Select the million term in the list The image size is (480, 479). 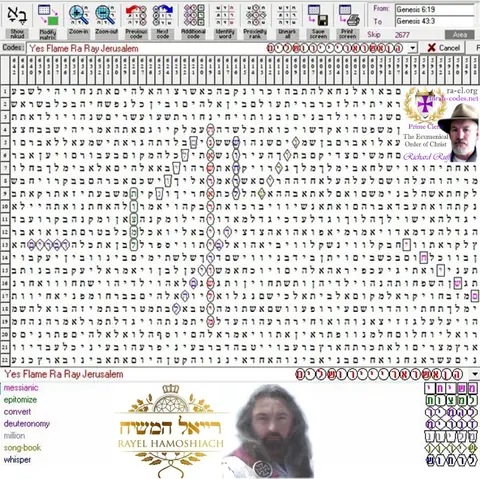(x=14, y=436)
